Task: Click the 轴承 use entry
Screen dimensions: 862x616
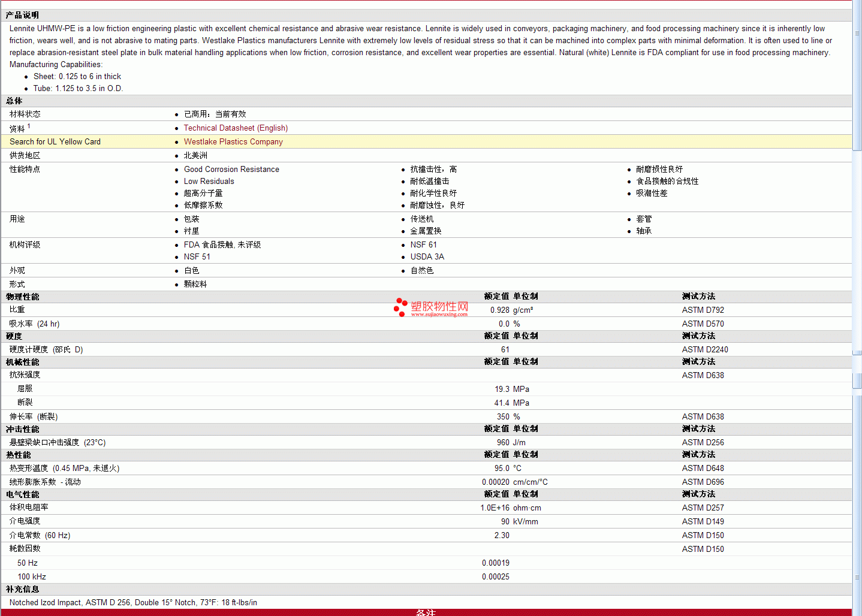Action: click(644, 231)
